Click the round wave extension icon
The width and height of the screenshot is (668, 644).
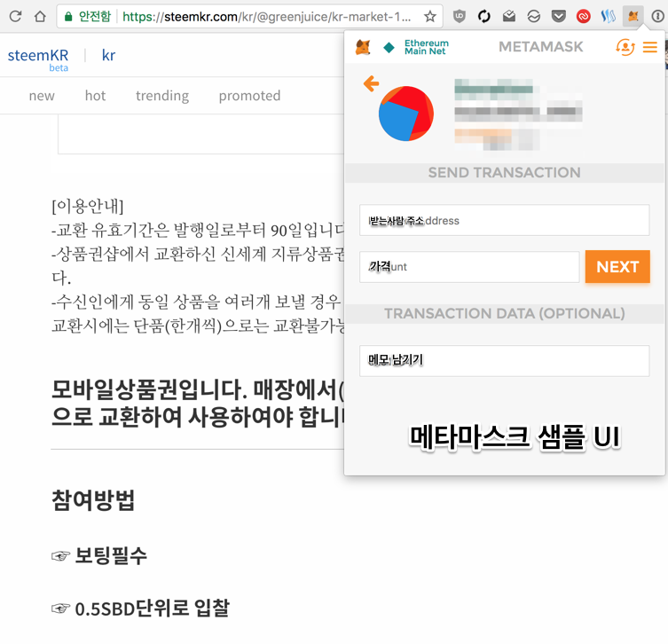[533, 16]
